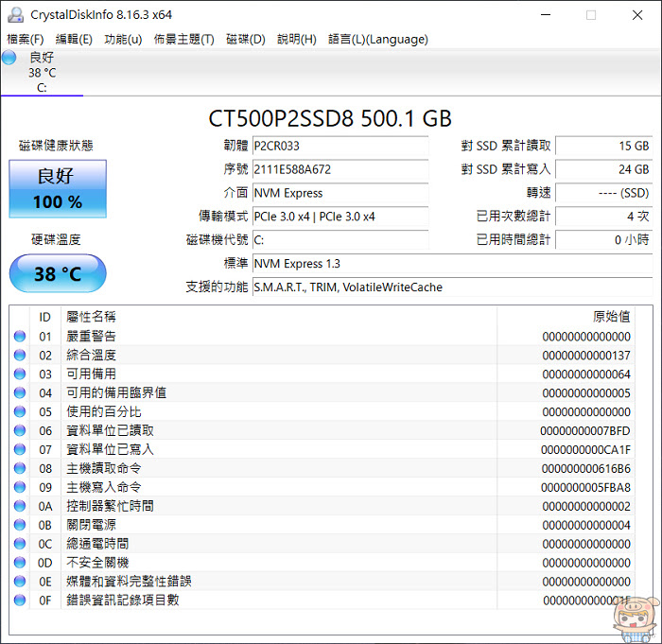Click the power on count value 4 次
This screenshot has width=662, height=644.
click(x=604, y=217)
